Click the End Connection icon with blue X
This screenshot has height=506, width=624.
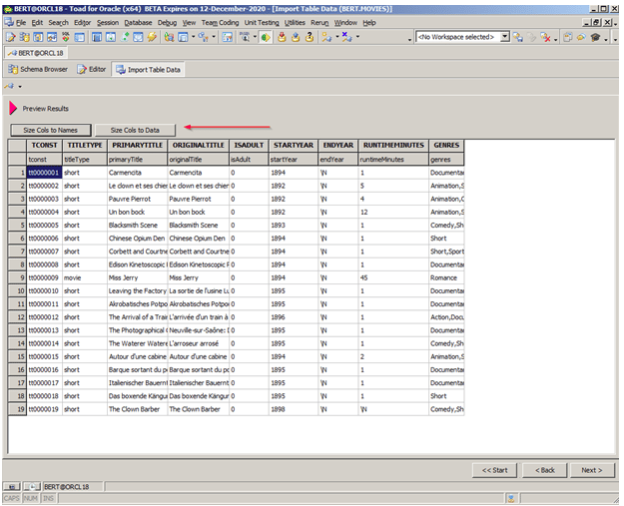coord(346,37)
